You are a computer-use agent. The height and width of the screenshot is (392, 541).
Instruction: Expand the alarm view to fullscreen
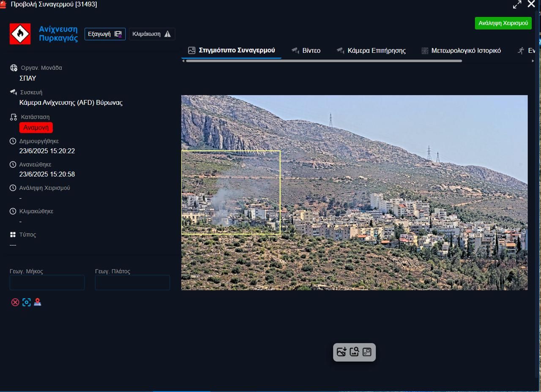pos(517,5)
